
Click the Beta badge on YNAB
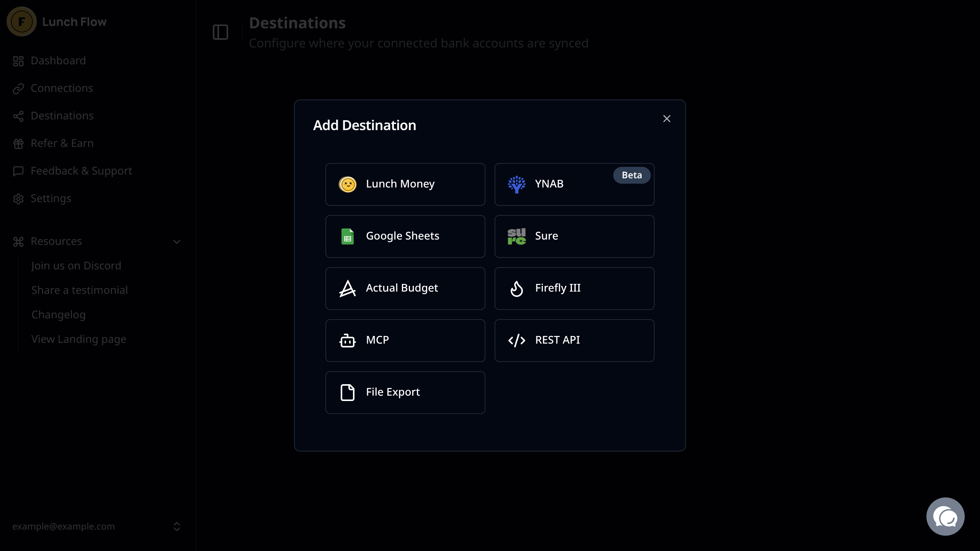632,175
